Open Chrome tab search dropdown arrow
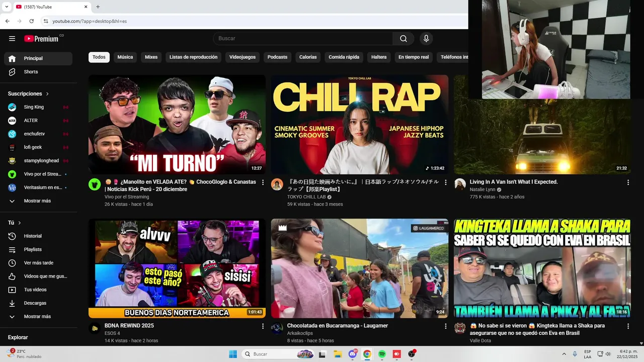 point(7,7)
